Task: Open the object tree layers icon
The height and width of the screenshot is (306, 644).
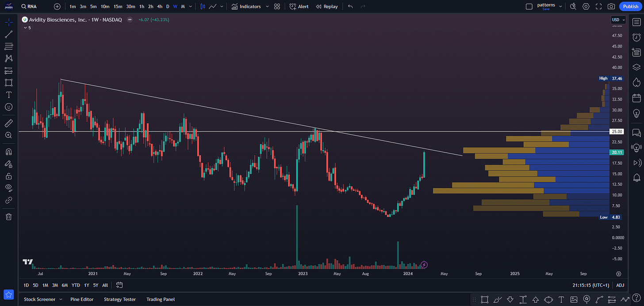Action: pos(636,67)
